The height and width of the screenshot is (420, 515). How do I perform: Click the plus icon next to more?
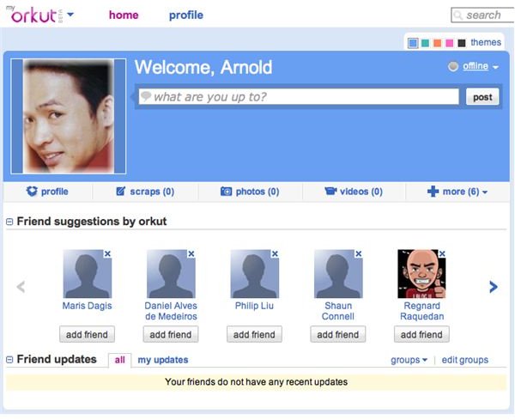tap(433, 192)
